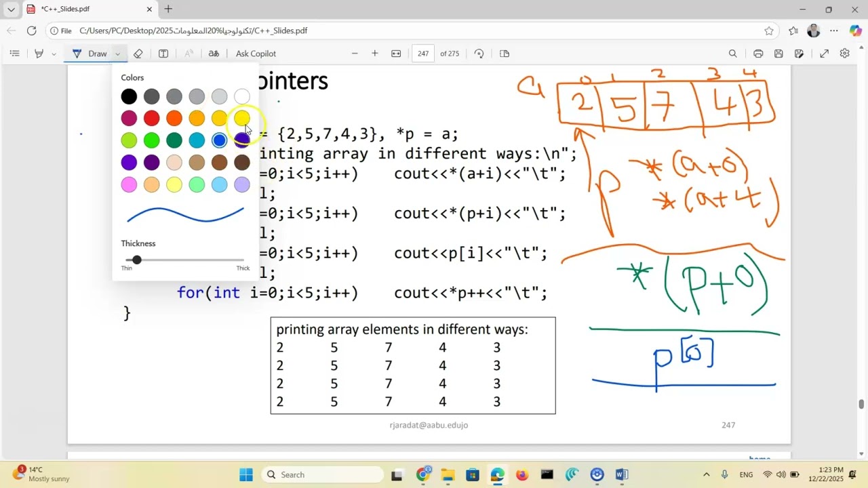This screenshot has height=488, width=868.
Task: Add this page to favorites
Action: pos(769,30)
